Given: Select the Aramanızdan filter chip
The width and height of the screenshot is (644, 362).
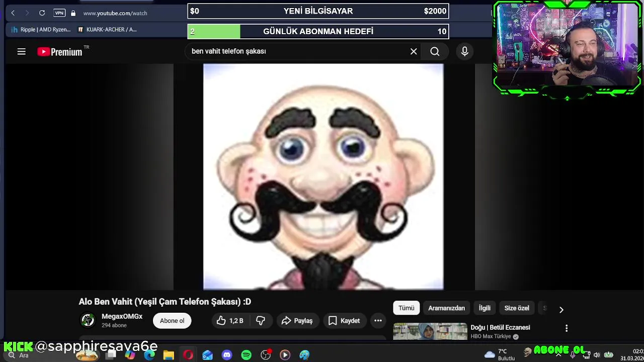Looking at the screenshot, I should coord(446,308).
